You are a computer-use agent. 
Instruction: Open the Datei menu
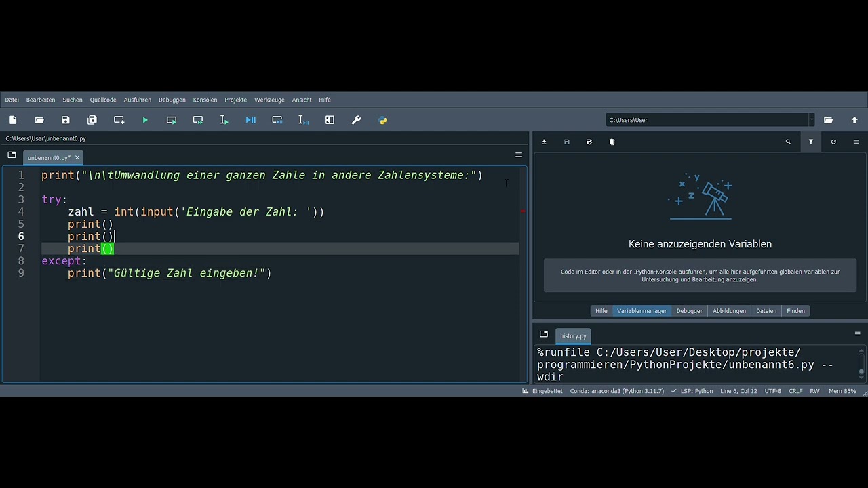[12, 100]
